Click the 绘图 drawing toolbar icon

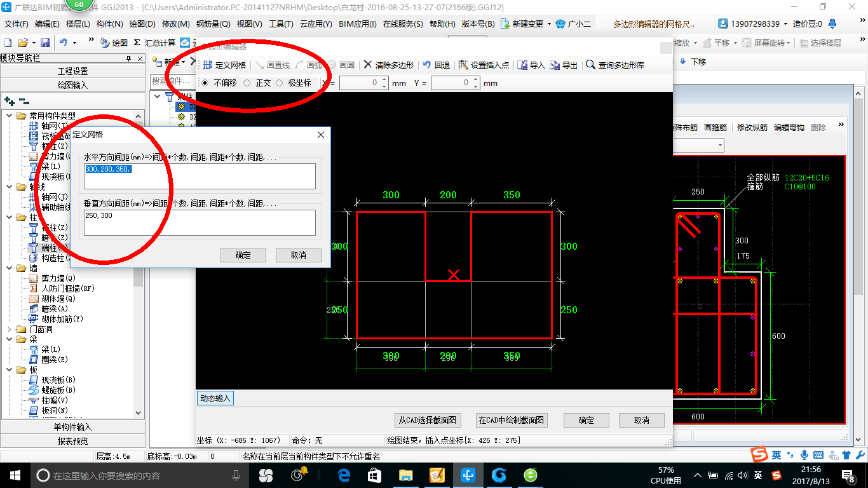pos(104,43)
